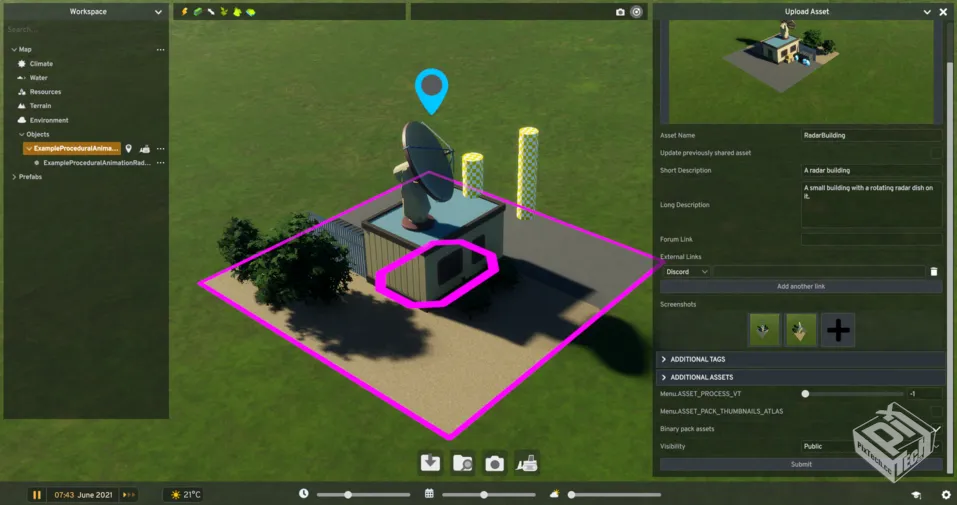Click the clock time-of-day icon
This screenshot has width=957, height=505.
(x=303, y=494)
